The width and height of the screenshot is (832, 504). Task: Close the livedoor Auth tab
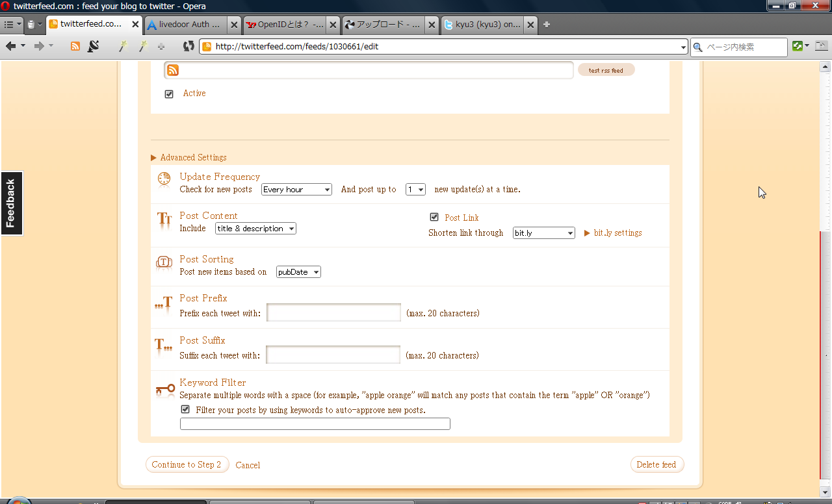(x=235, y=25)
